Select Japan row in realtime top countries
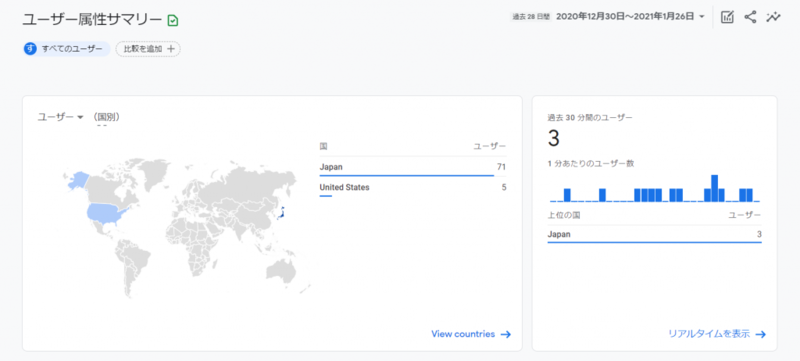 click(655, 235)
